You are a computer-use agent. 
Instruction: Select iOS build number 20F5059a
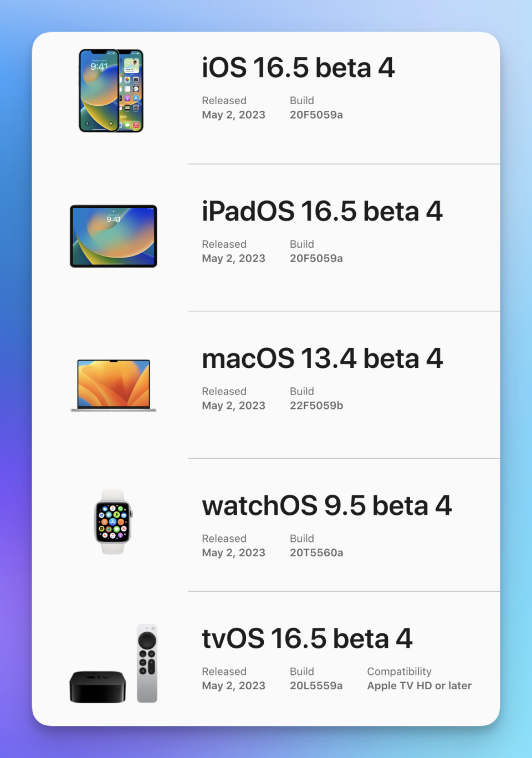pyautogui.click(x=316, y=115)
